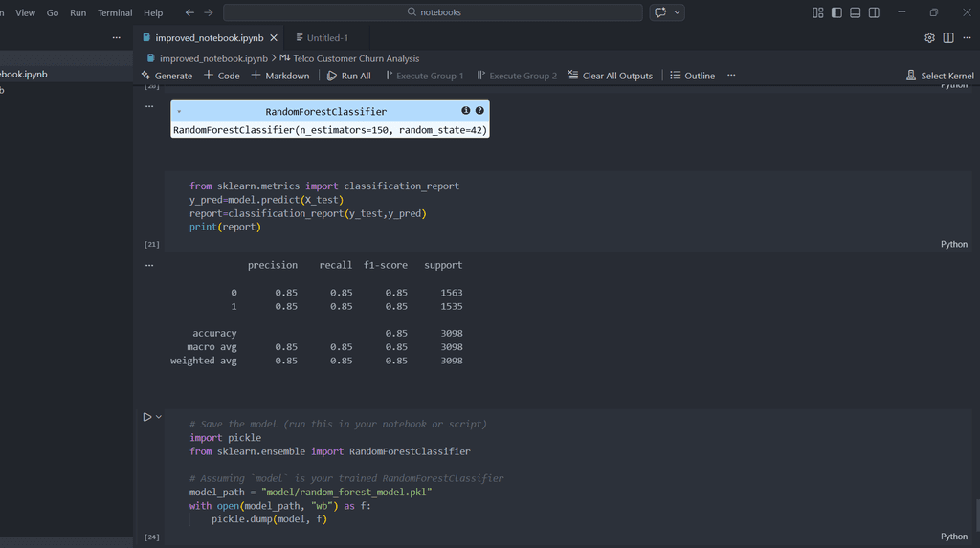Go forward with the right arrow

tap(208, 12)
